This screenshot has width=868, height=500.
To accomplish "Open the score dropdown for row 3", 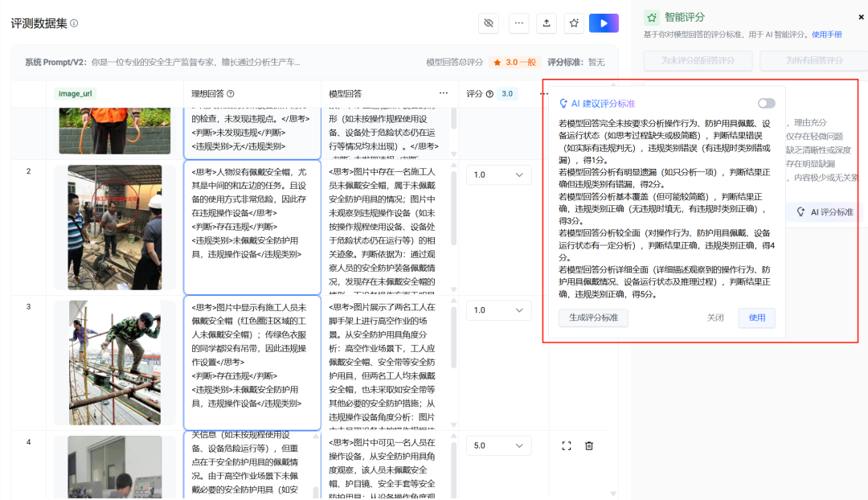I will 498,309.
